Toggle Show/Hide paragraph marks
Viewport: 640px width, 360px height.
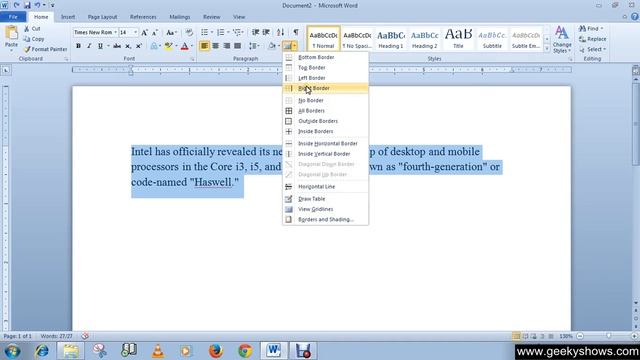296,32
